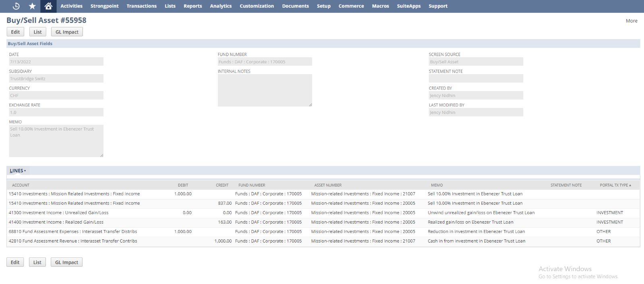The height and width of the screenshot is (284, 644).
Task: Click the Statement Note field
Action: tap(475, 79)
